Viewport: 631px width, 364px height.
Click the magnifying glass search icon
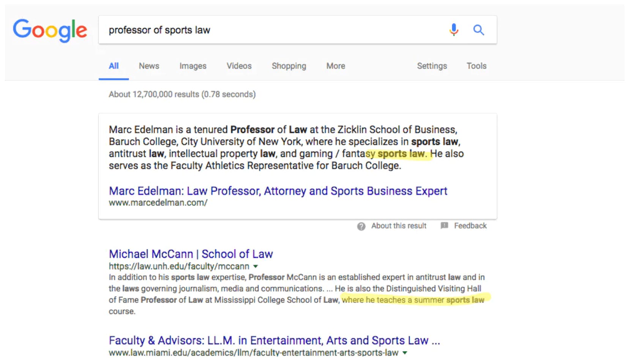click(478, 29)
